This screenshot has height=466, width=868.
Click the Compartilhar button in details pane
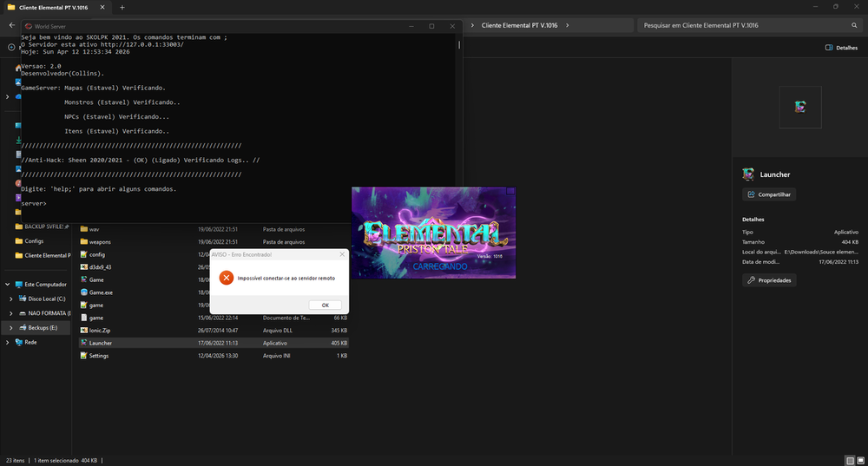click(x=769, y=194)
